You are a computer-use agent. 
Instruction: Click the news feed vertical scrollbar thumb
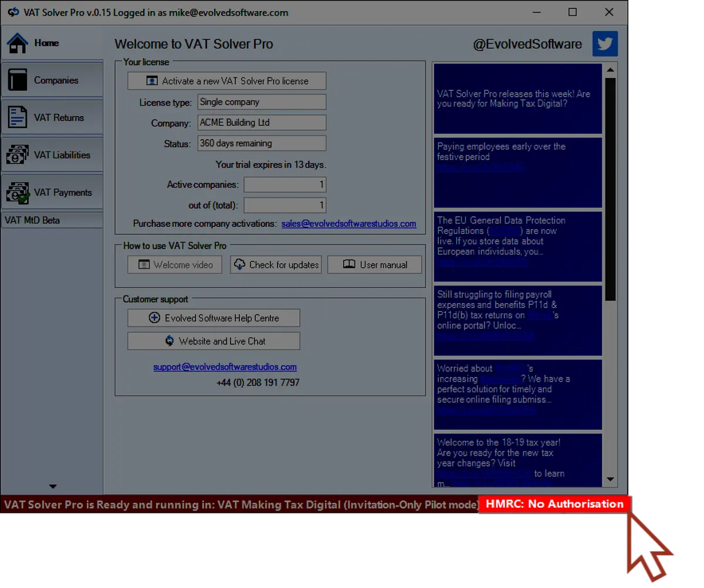[x=610, y=189]
